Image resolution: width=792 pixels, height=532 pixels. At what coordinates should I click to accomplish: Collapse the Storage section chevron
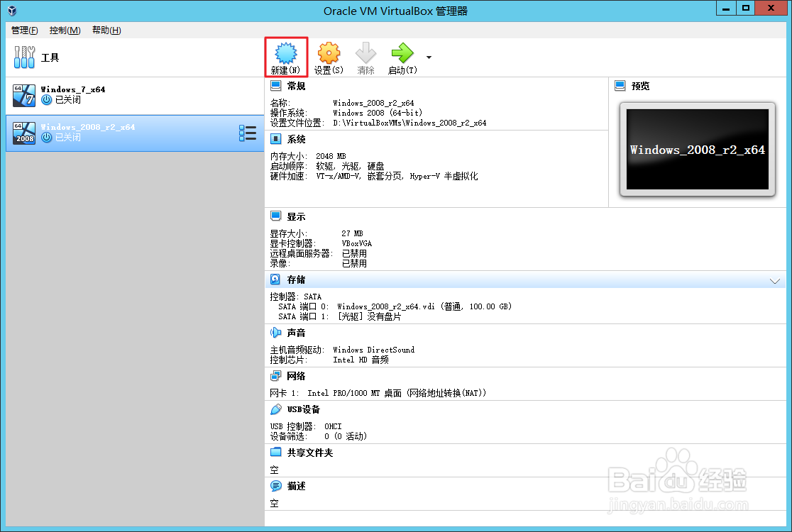(775, 281)
